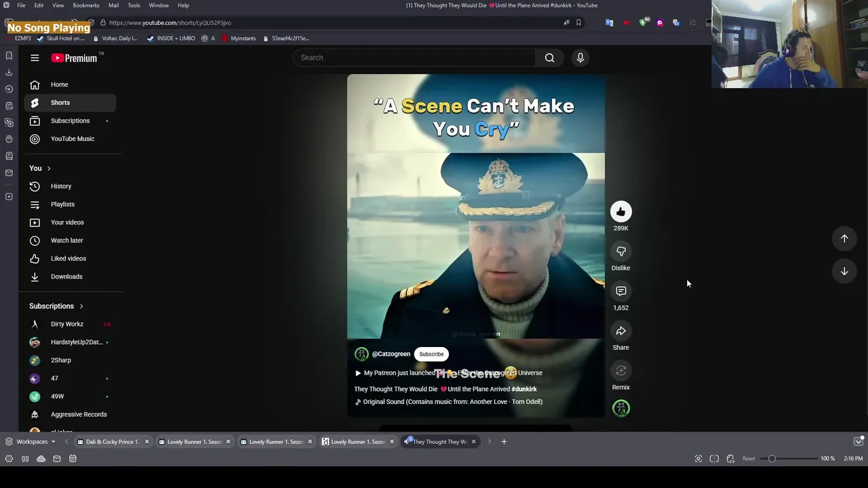This screenshot has width=868, height=488.
Task: Toggle break mode pause icon in status bar
Action: pyautogui.click(x=25, y=459)
